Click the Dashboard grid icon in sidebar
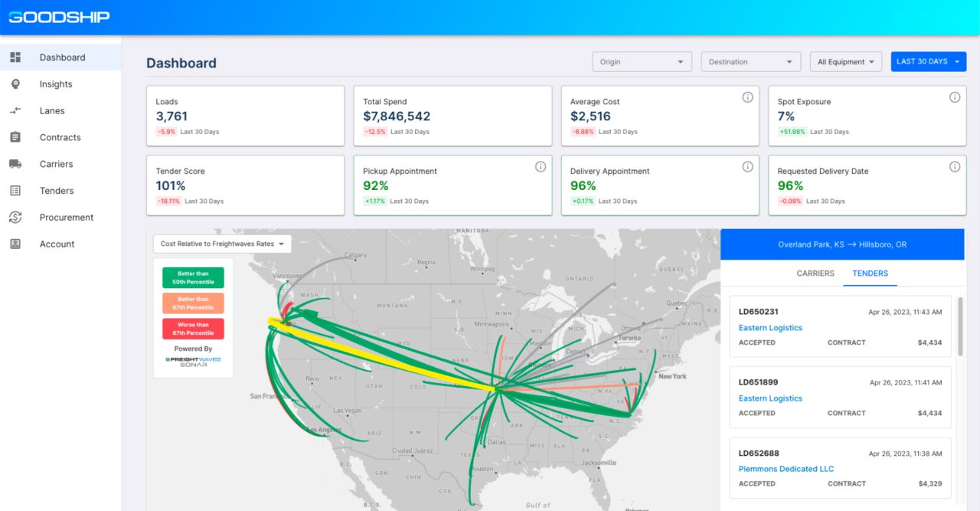Viewport: 980px width, 511px height. pos(15,57)
